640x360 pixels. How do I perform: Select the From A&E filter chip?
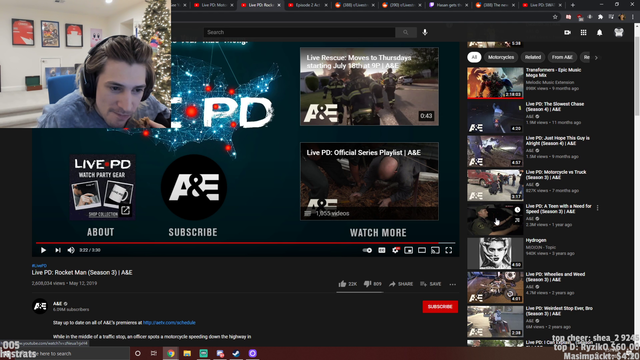pyautogui.click(x=562, y=57)
